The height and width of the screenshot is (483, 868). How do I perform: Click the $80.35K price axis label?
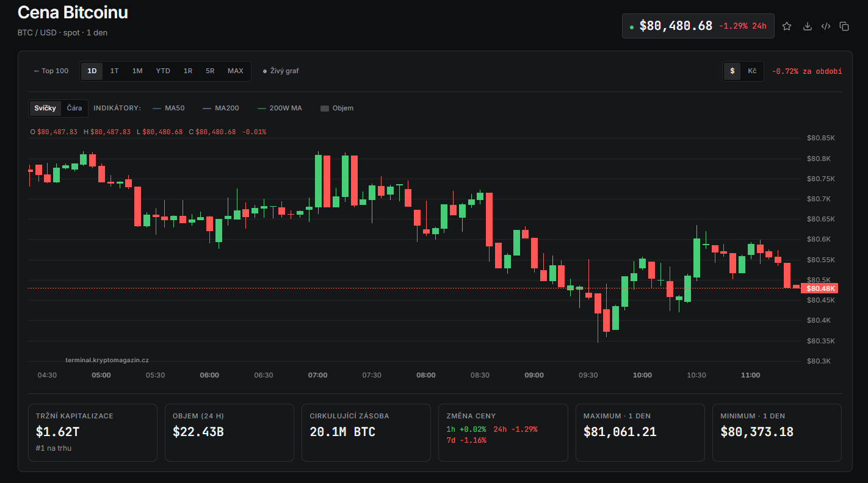pos(820,341)
